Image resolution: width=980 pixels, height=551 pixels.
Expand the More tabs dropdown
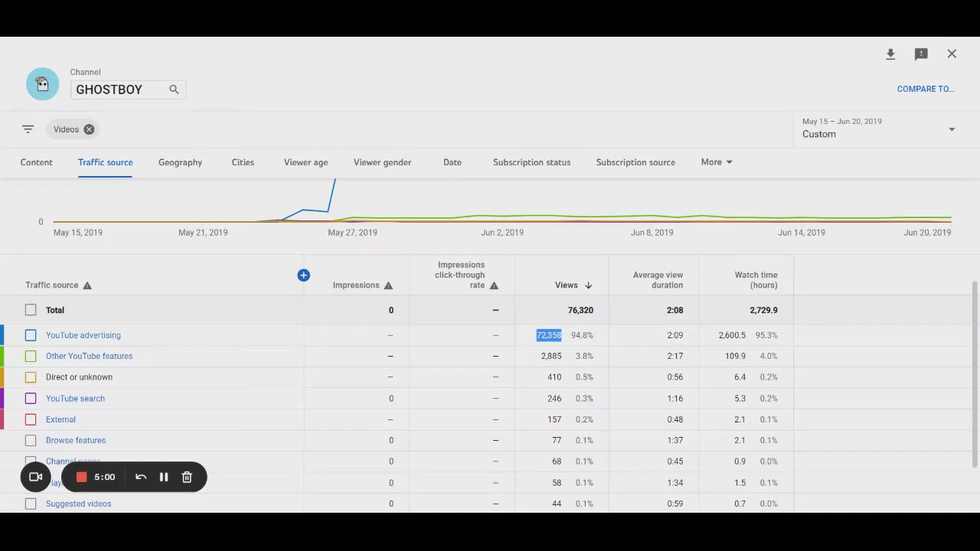click(717, 162)
